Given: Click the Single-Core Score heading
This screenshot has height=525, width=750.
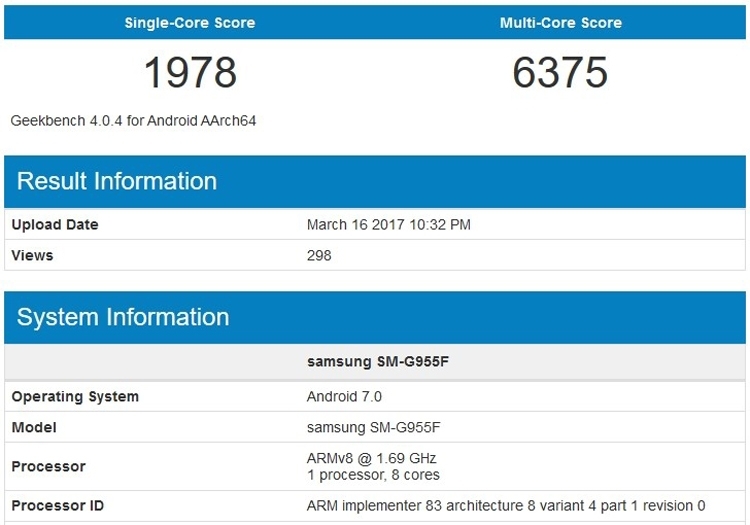Looking at the screenshot, I should (190, 23).
